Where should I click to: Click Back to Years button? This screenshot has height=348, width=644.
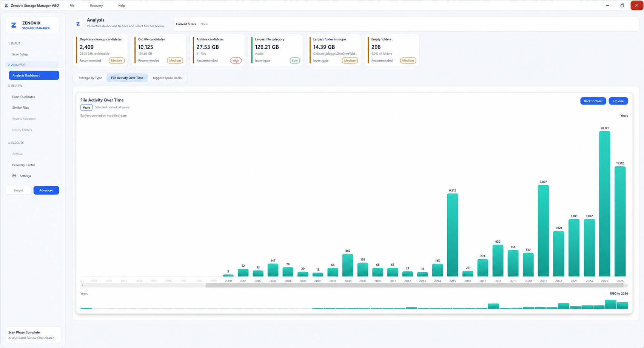pyautogui.click(x=593, y=101)
